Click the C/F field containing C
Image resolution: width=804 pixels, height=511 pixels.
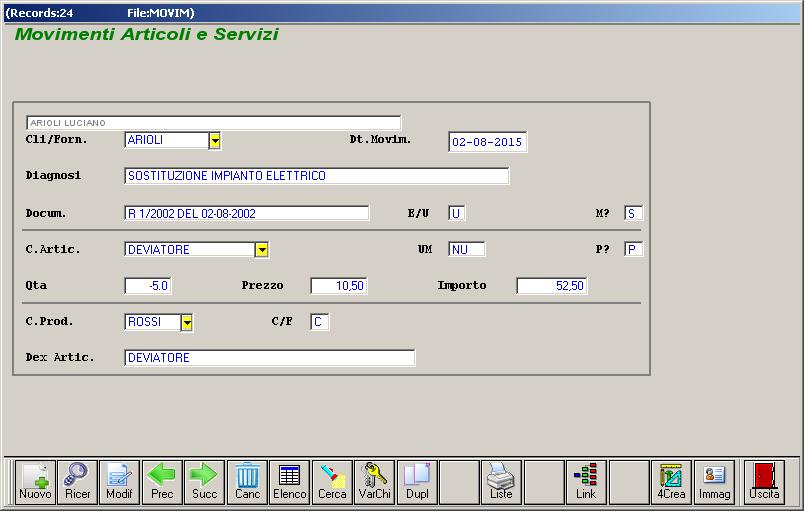[x=319, y=322]
